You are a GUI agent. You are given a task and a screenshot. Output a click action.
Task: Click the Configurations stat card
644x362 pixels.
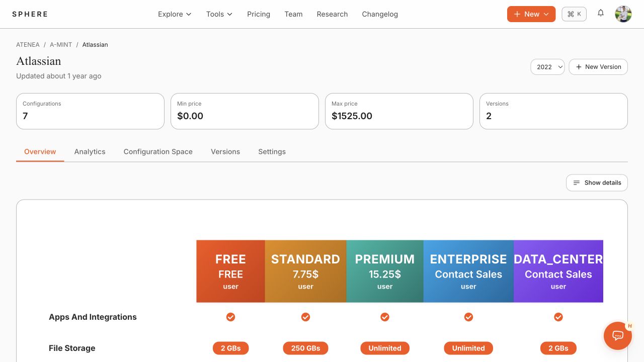[x=90, y=111]
